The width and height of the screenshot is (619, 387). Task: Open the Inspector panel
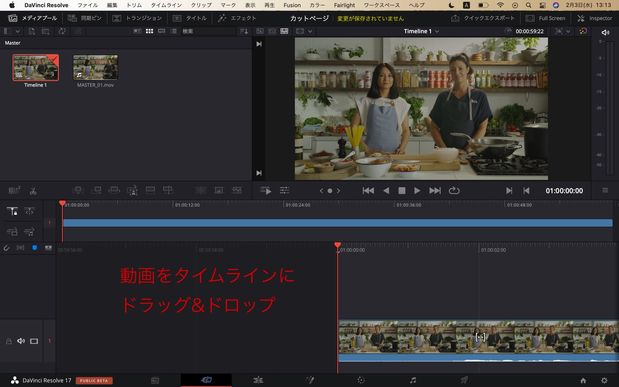(x=595, y=18)
